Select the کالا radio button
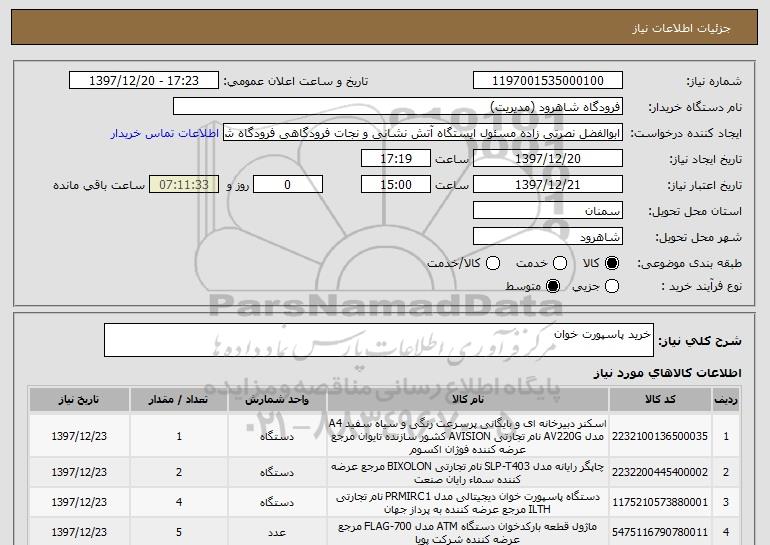This screenshot has width=770, height=545. coord(613,262)
